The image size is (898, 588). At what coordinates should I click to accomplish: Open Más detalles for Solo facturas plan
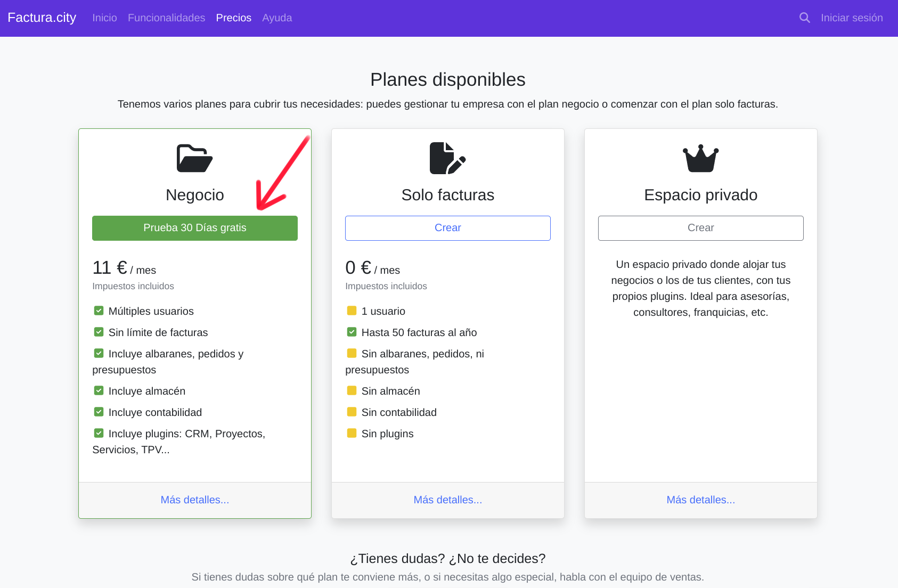(x=448, y=500)
